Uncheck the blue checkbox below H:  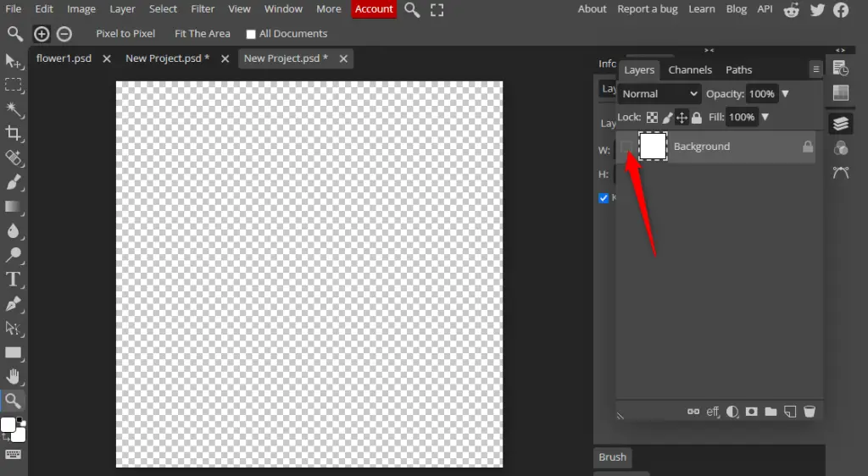pos(604,198)
